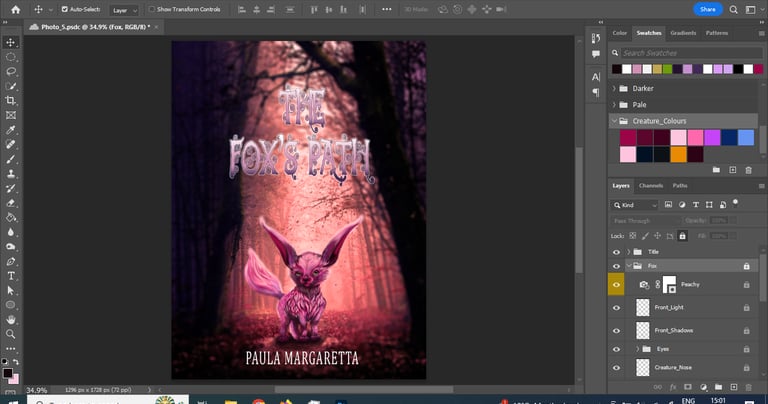This screenshot has width=768, height=404.
Task: Switch to the Channels tab
Action: pos(650,186)
